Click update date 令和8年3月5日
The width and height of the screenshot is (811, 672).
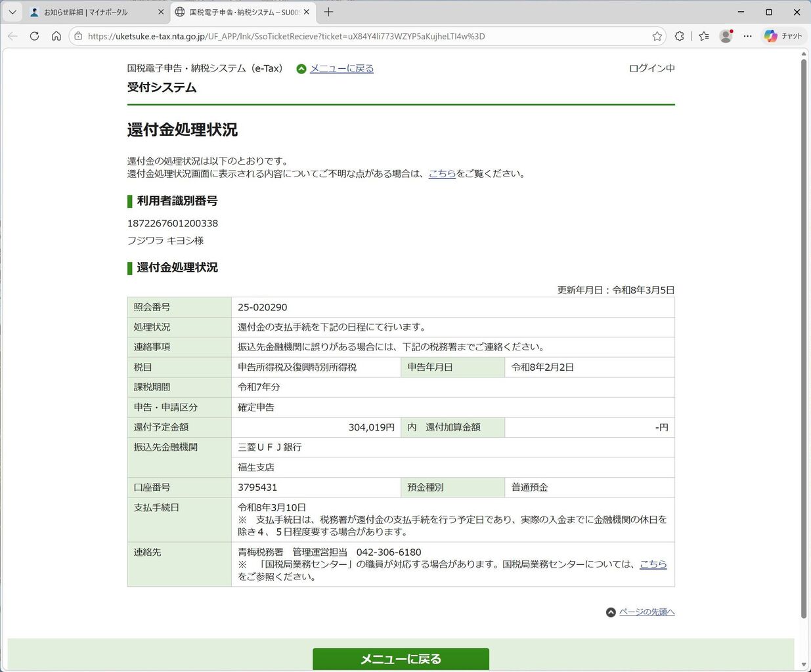644,289
